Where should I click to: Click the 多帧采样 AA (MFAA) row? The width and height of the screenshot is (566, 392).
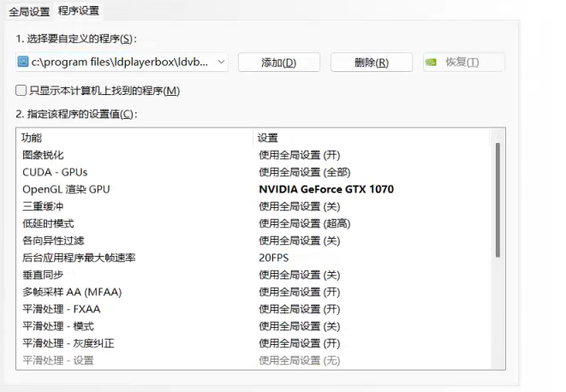click(x=72, y=292)
